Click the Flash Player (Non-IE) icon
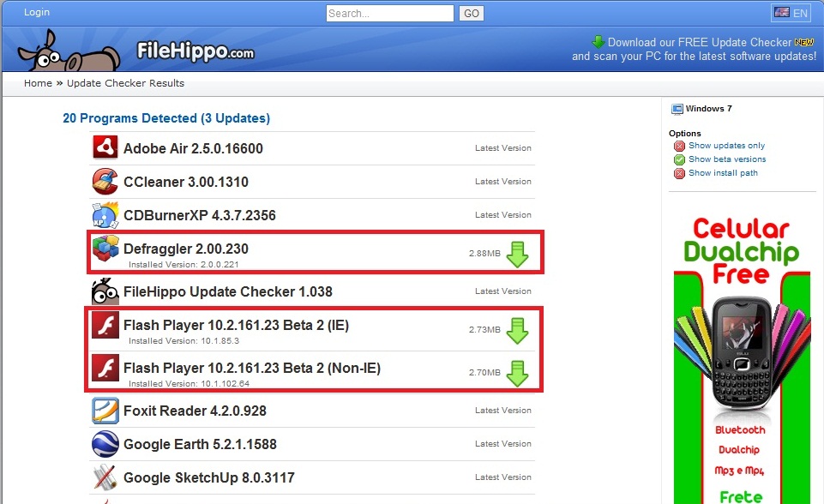The height and width of the screenshot is (504, 824). [x=105, y=368]
